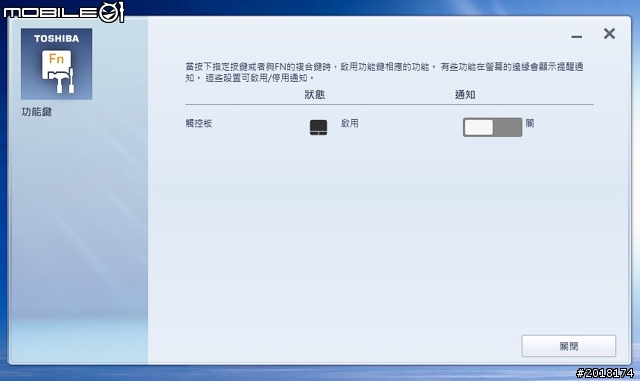Click the 觸控板 row label

coord(199,123)
